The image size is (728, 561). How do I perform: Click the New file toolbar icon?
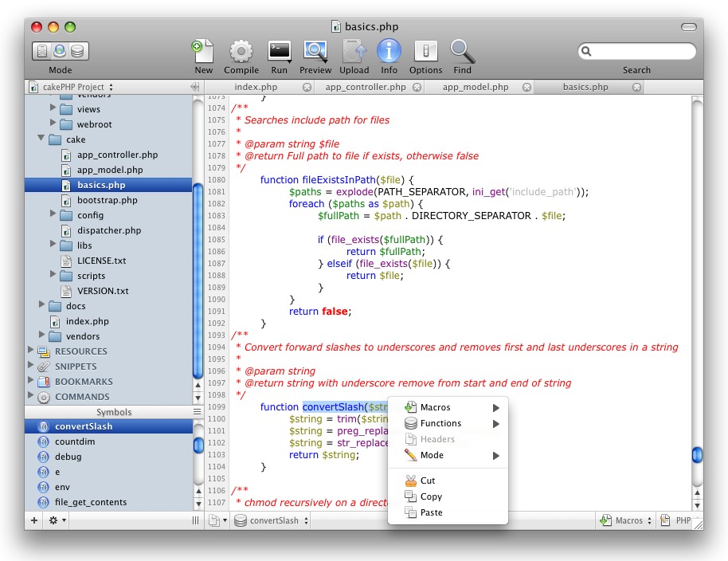203,51
